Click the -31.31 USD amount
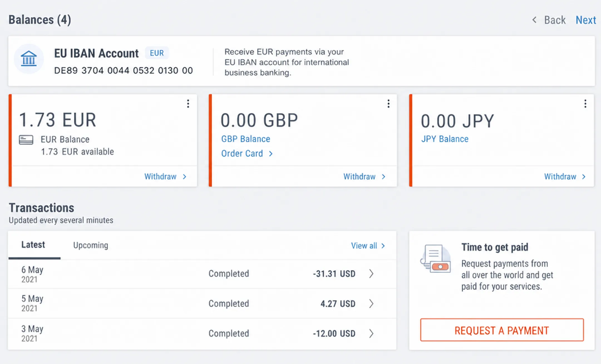The height and width of the screenshot is (364, 601). tap(334, 274)
